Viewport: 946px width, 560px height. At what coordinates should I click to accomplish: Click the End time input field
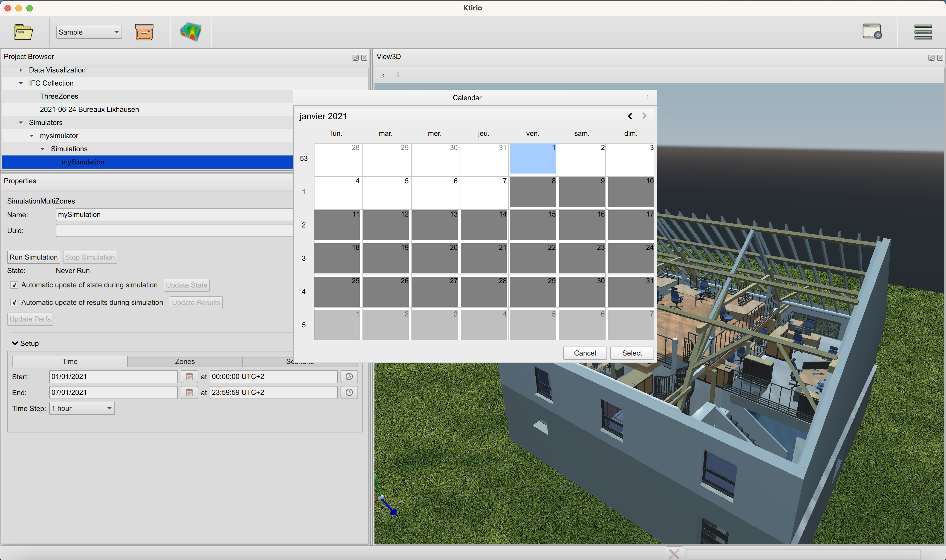[273, 392]
